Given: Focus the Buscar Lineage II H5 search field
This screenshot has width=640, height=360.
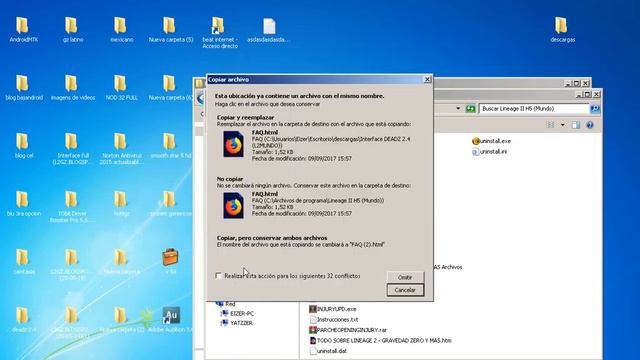Looking at the screenshot, I should [x=534, y=109].
